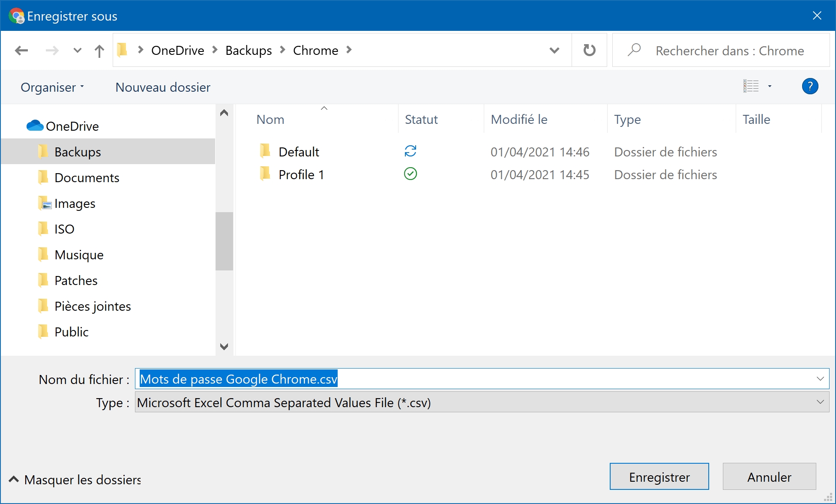This screenshot has width=836, height=504.
Task: Open the Organiser menu
Action: pyautogui.click(x=52, y=87)
